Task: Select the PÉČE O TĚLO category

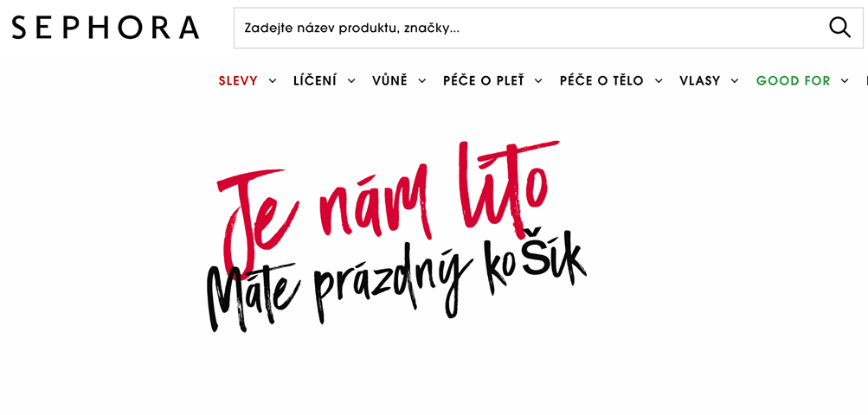Action: (601, 80)
